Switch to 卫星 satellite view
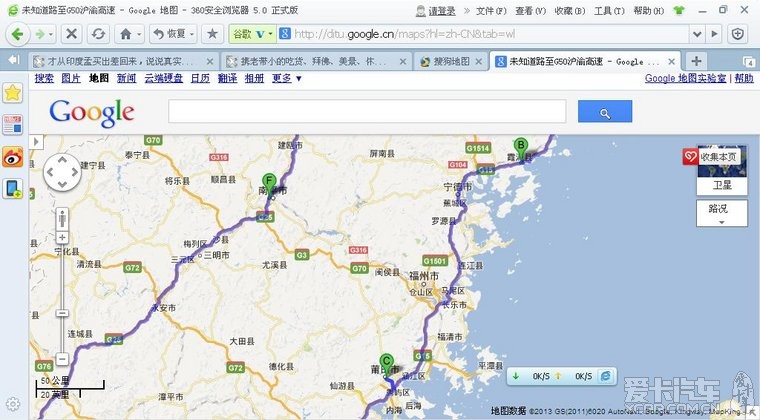Viewport: 760px width, 420px height. click(722, 185)
